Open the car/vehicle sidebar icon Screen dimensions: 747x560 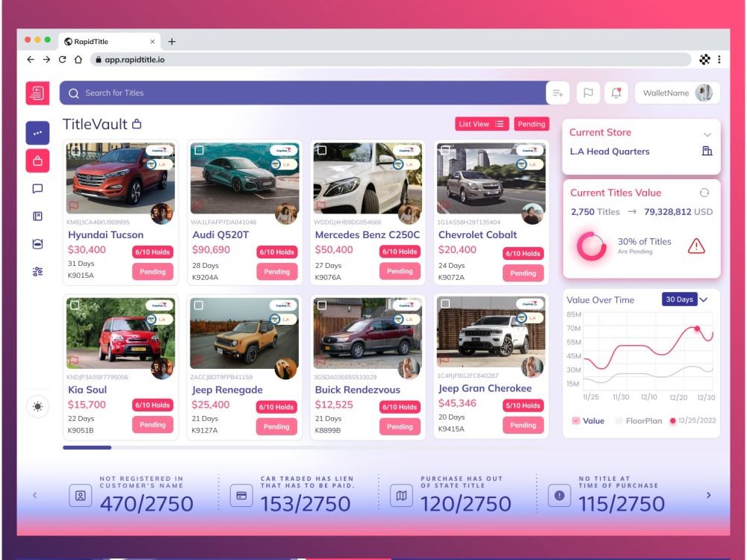pos(37,244)
